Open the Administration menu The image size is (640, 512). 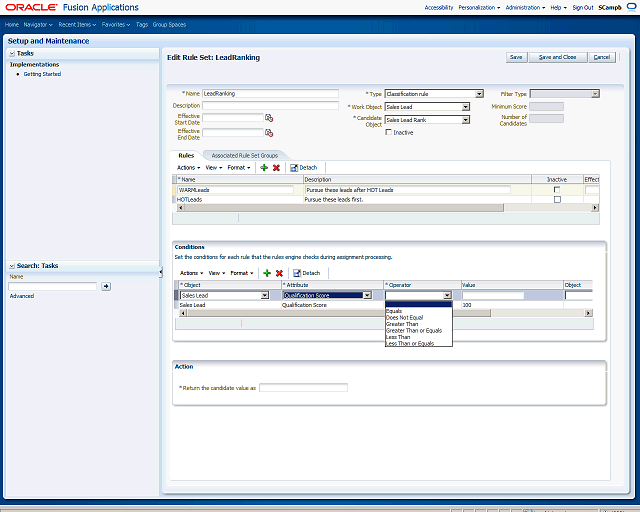pyautogui.click(x=525, y=8)
